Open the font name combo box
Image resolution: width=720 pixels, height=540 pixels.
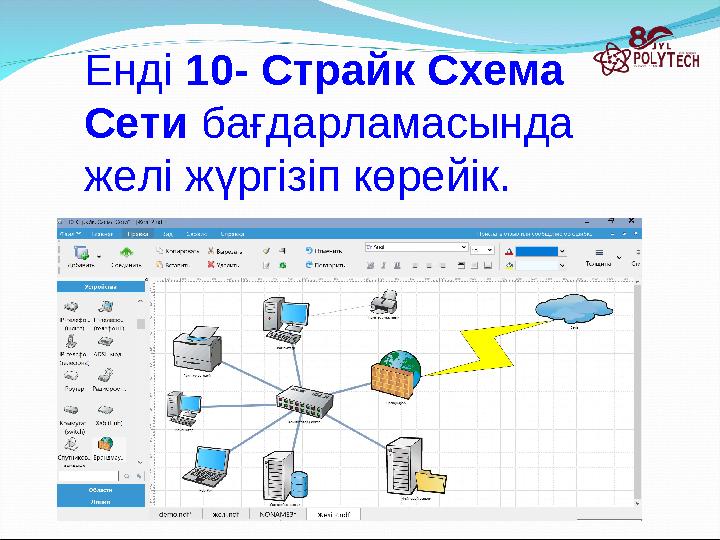pos(416,248)
